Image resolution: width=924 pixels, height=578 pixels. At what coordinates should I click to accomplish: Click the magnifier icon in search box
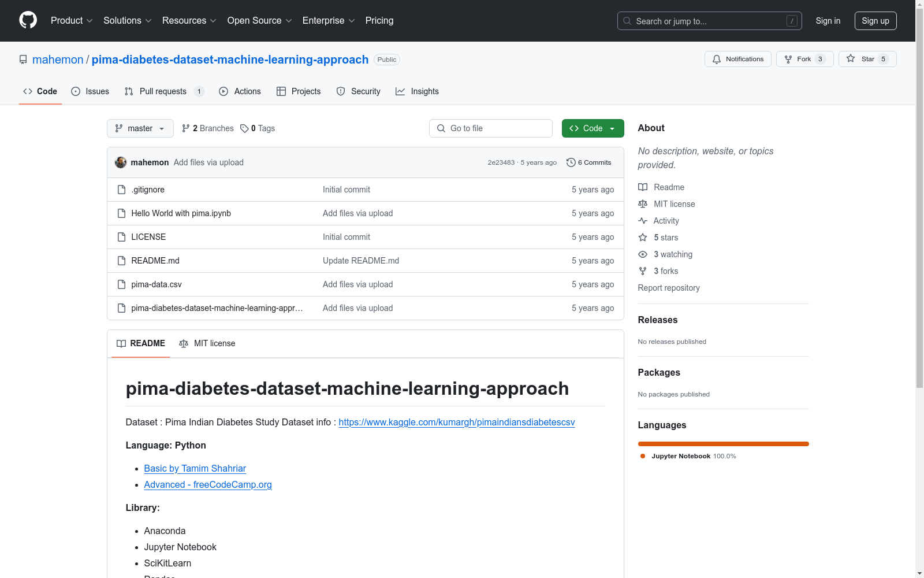pyautogui.click(x=627, y=21)
